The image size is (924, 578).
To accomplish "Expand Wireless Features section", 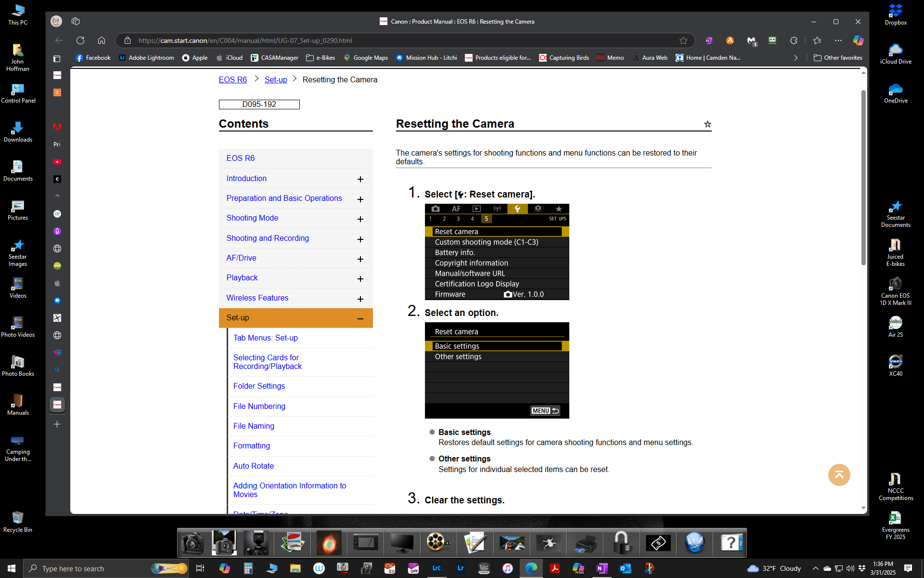I will (x=360, y=299).
